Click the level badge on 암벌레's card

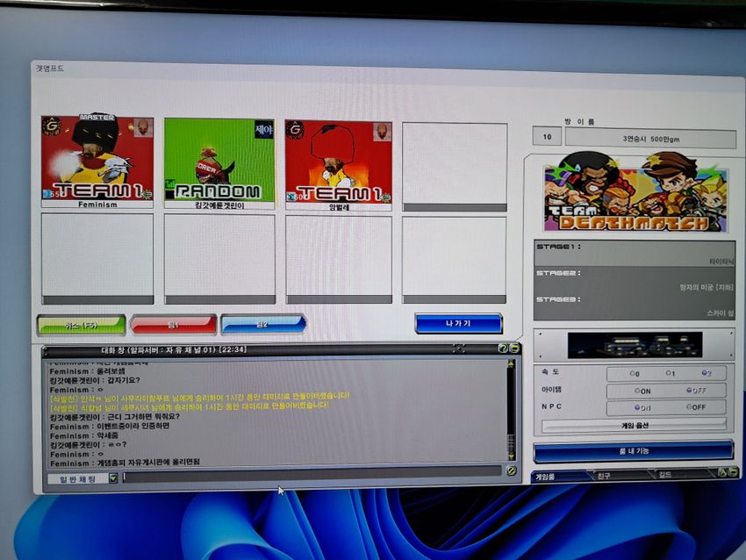tap(295, 197)
